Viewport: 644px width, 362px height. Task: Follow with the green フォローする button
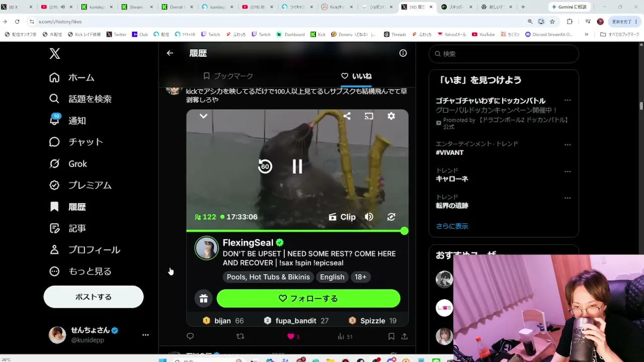pyautogui.click(x=308, y=299)
